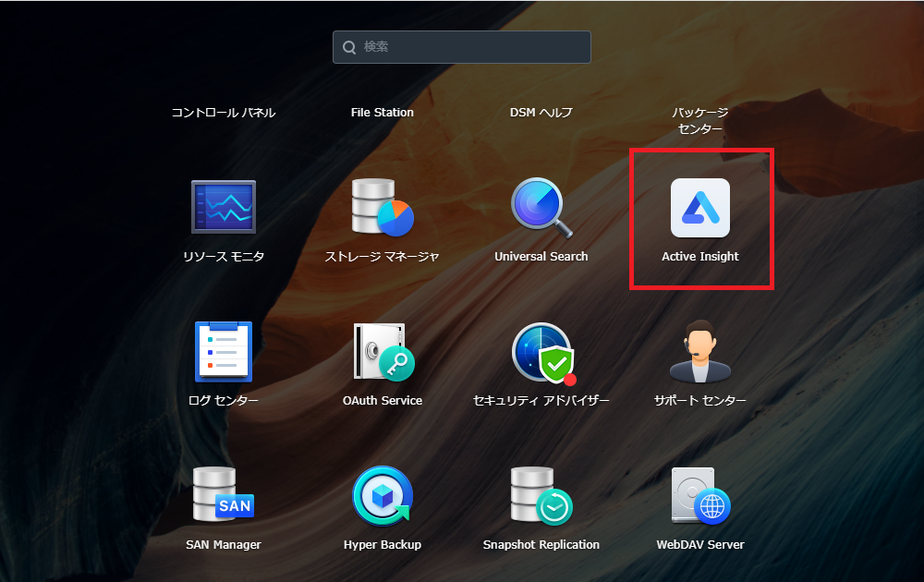Click the Universal Search text label

pyautogui.click(x=541, y=256)
